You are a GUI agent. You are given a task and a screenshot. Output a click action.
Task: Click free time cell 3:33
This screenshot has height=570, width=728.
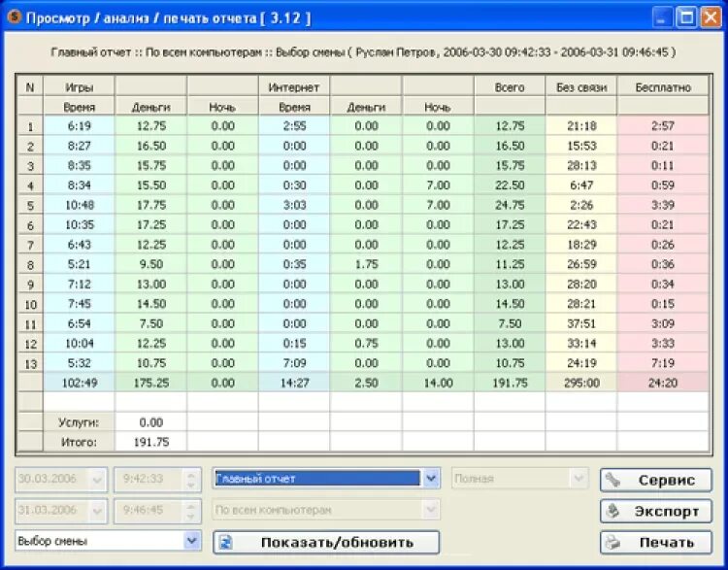click(x=663, y=344)
